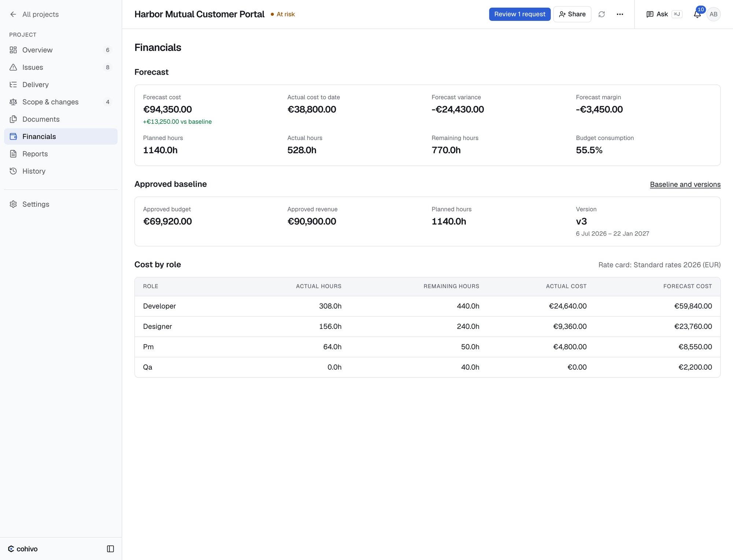Viewport: 733px width, 560px height.
Task: Click the History clock icon
Action: (13, 171)
